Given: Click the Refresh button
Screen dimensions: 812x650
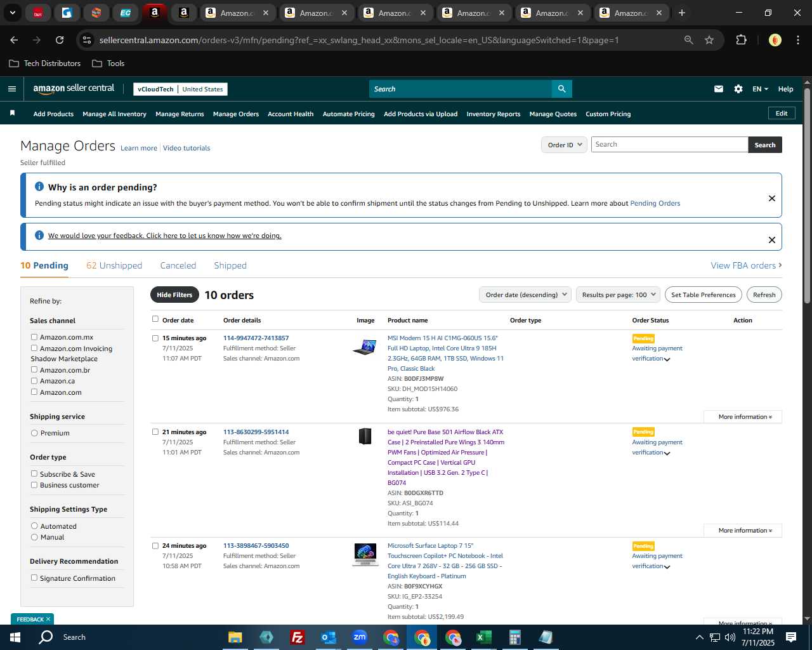Looking at the screenshot, I should (764, 295).
